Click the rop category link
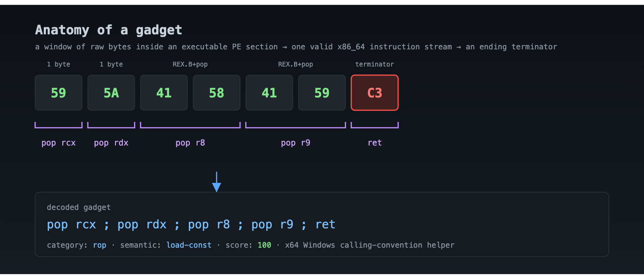 pos(100,245)
